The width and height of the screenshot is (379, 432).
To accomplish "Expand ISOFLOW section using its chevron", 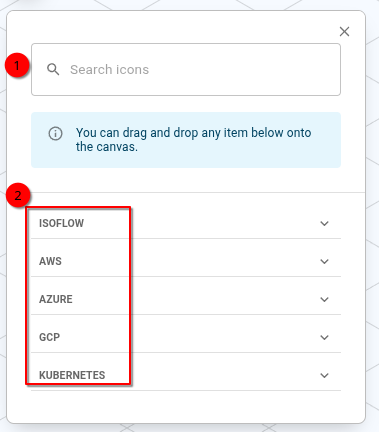I will click(324, 223).
